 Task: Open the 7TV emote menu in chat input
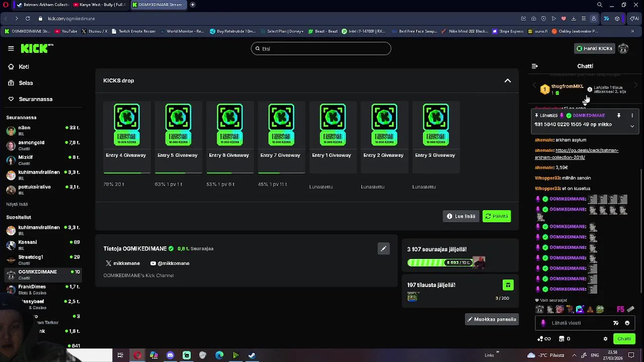616,323
